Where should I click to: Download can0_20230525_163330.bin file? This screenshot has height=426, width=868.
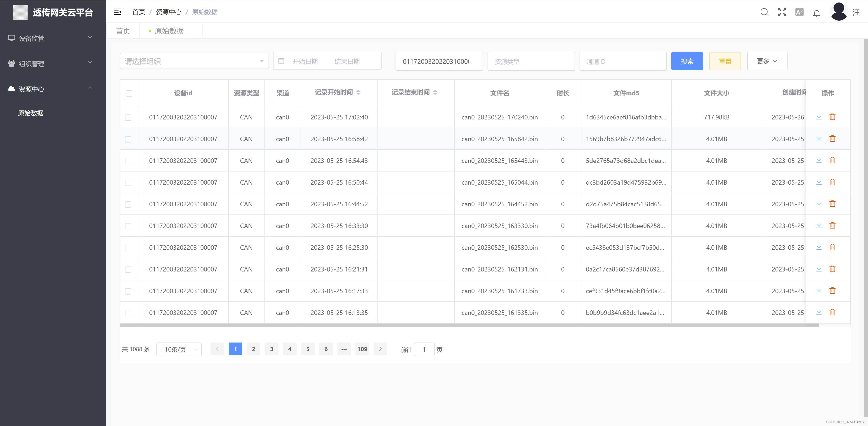pos(819,225)
